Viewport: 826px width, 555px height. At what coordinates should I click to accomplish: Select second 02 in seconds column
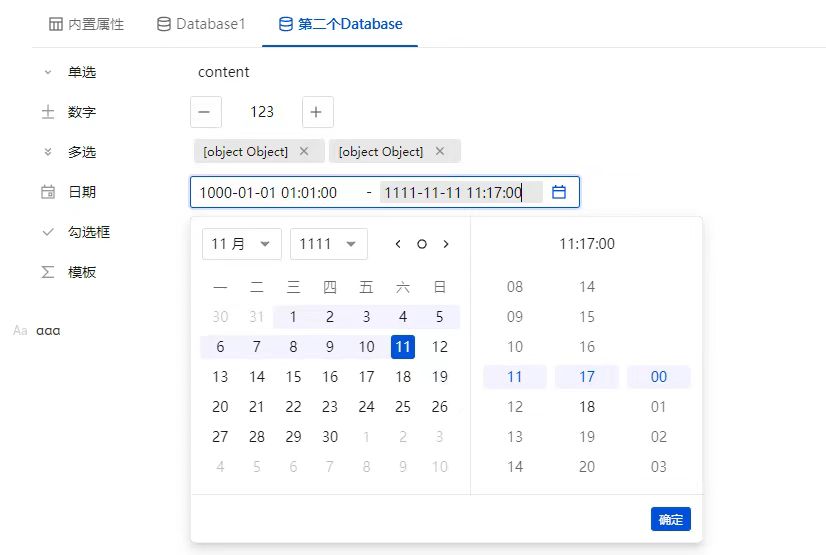click(x=658, y=437)
